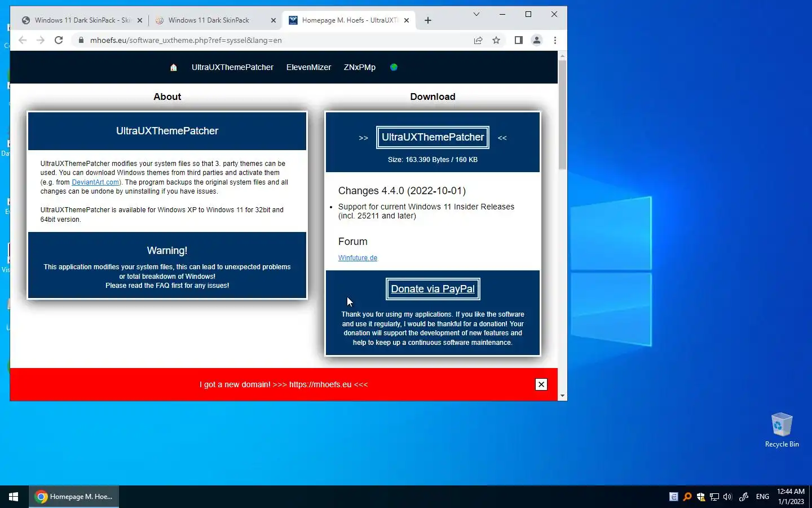Click the magnifier tray icon
The image size is (812, 508).
point(687,497)
